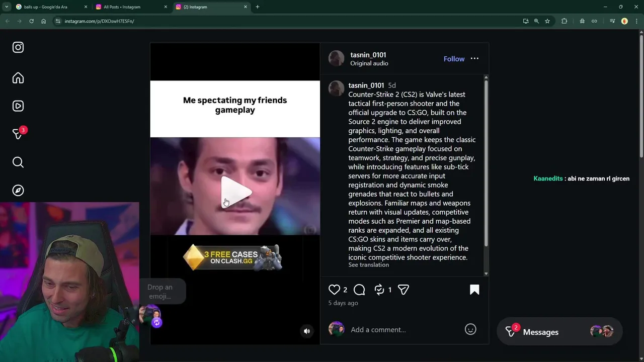Open the browser profile avatar

tap(624, 21)
